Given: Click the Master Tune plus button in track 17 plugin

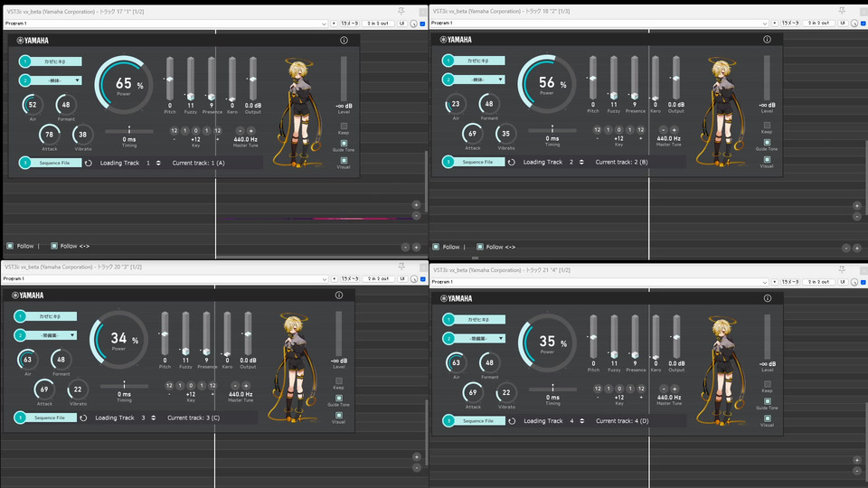Looking at the screenshot, I should click(x=250, y=131).
